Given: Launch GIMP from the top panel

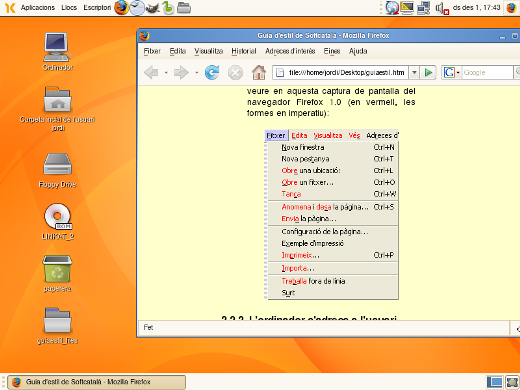Looking at the screenshot, I should (152, 8).
